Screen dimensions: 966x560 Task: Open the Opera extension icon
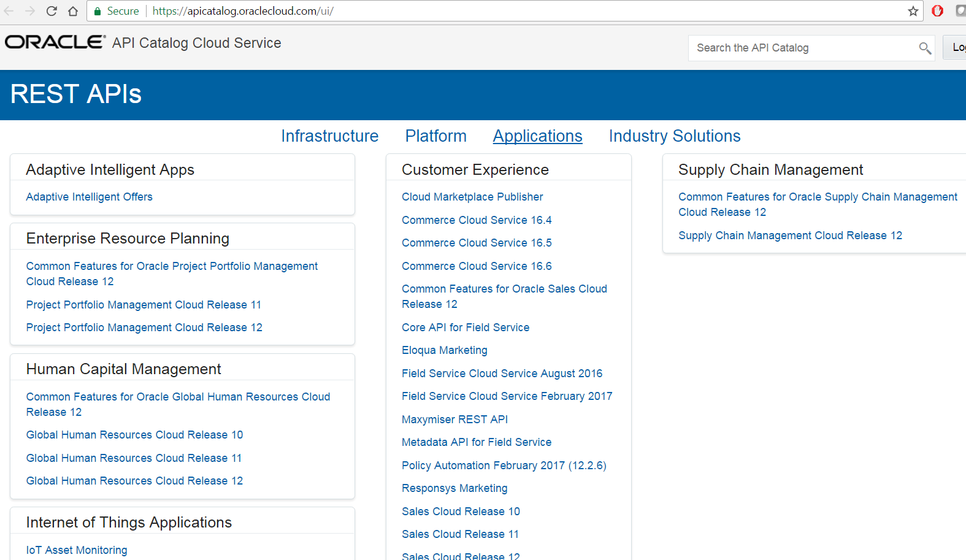click(937, 10)
